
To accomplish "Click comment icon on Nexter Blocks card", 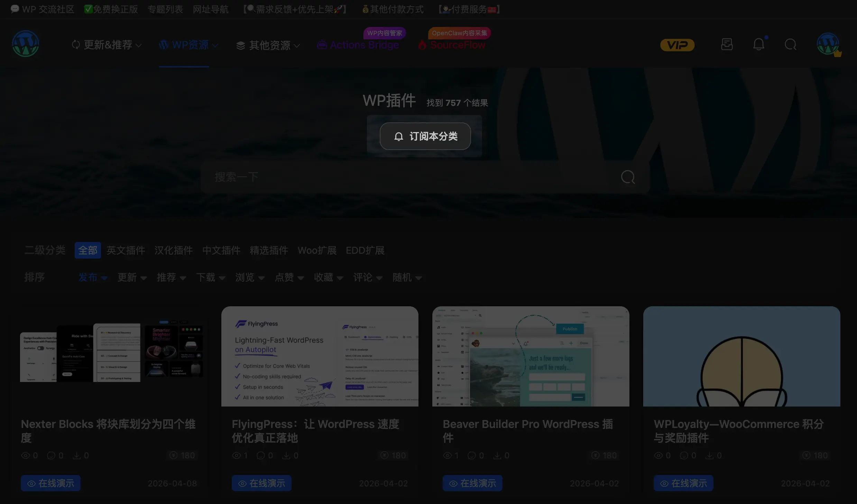I will [x=51, y=455].
